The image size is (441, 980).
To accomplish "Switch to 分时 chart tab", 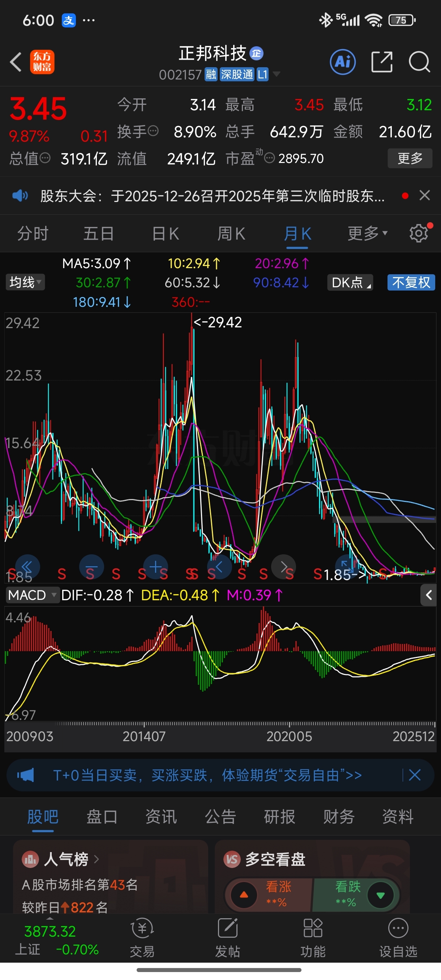I will (33, 233).
